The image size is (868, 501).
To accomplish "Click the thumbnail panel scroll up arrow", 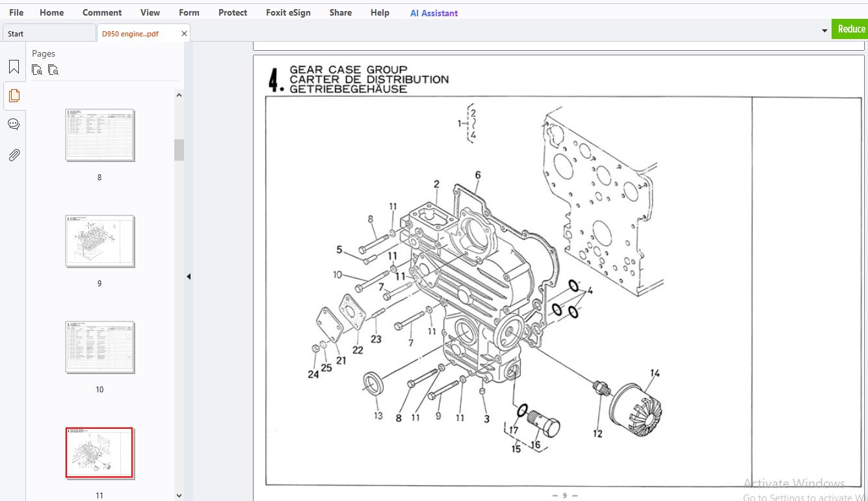I will 179,95.
